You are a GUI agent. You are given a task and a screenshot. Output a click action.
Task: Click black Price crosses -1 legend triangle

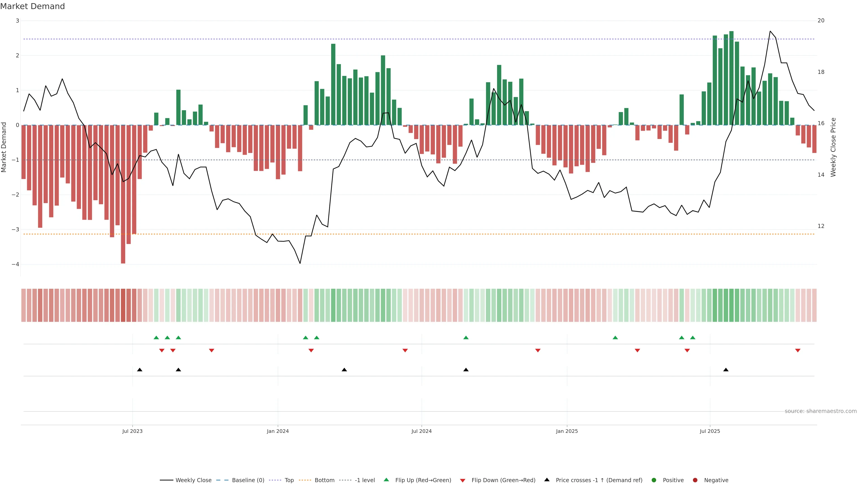(x=547, y=480)
